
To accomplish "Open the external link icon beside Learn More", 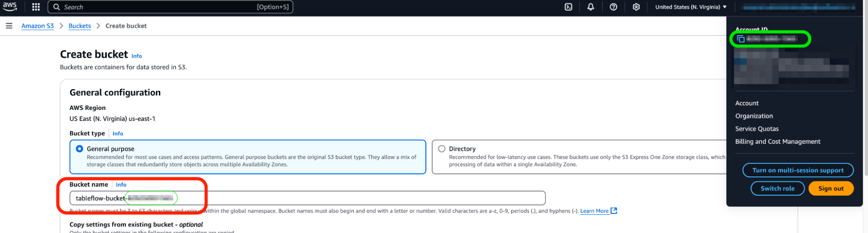I will [x=614, y=211].
